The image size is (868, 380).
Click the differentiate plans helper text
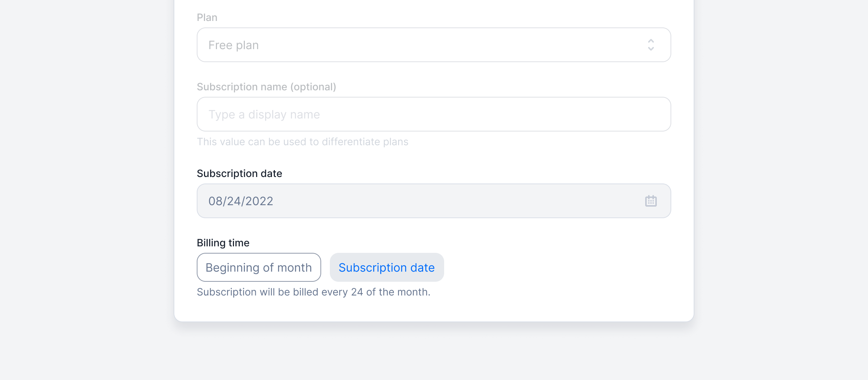click(303, 142)
